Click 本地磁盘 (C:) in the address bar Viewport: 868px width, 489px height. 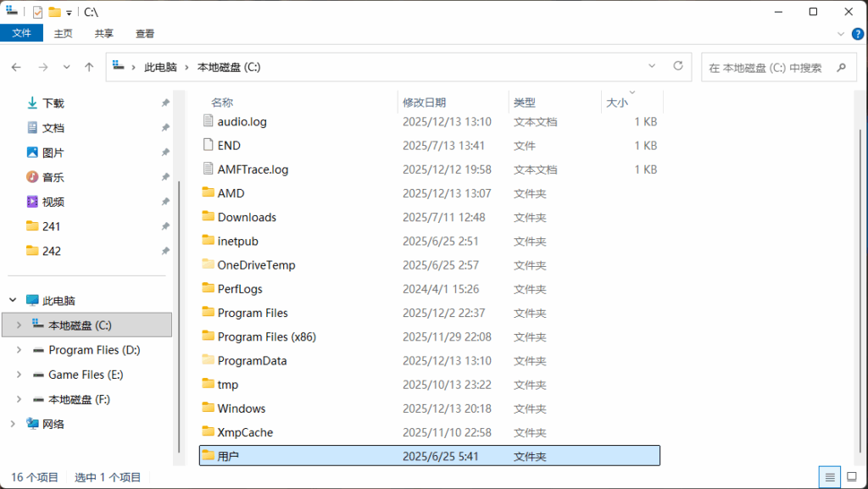click(x=229, y=68)
